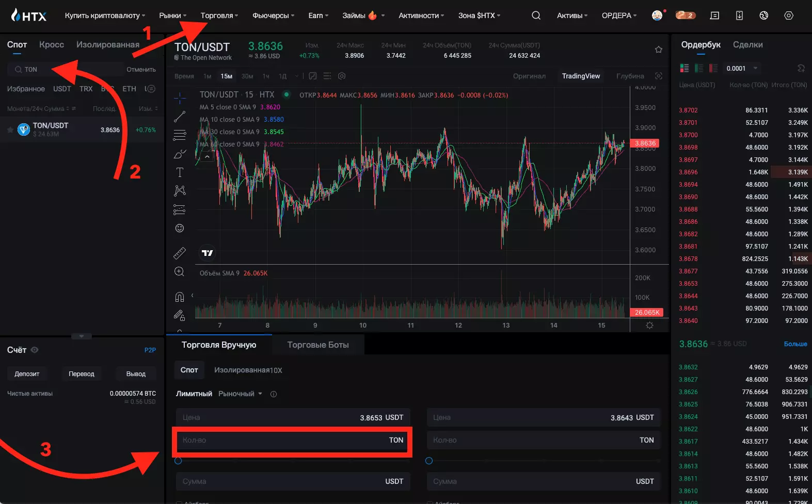Switch to Торговые Боты tab

(318, 345)
